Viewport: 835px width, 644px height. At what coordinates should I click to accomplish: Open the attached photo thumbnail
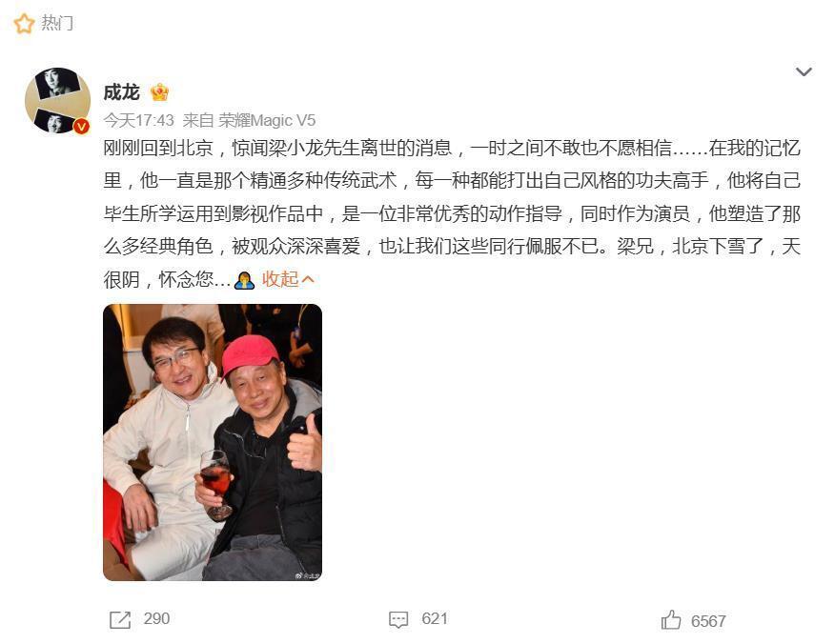pos(213,442)
